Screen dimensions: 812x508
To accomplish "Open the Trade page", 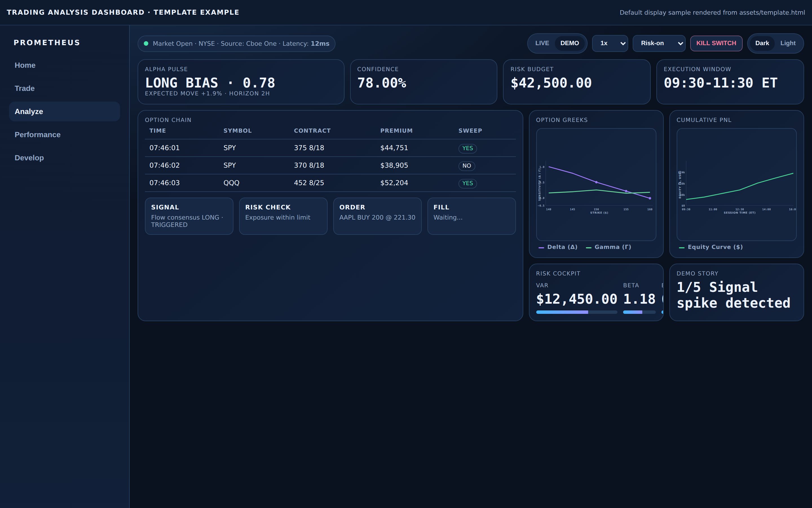I will click(x=64, y=88).
